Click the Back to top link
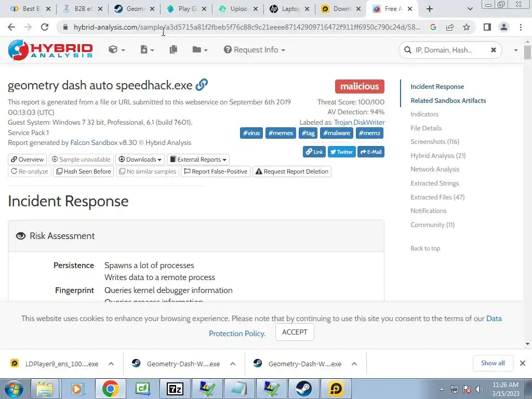This screenshot has height=399, width=532. [x=425, y=248]
